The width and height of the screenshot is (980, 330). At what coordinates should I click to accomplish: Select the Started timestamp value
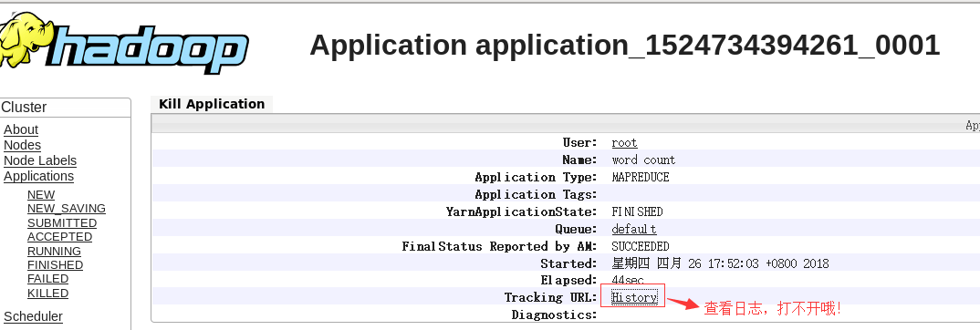(720, 263)
